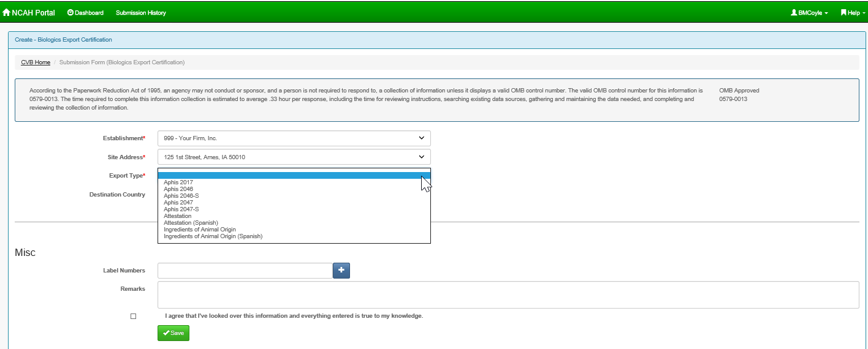Follow the CVB Home breadcrumb link
The width and height of the screenshot is (868, 349).
(x=36, y=62)
